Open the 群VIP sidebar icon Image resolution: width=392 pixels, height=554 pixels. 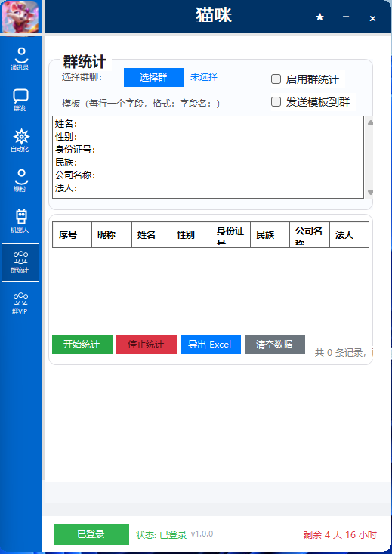pos(20,304)
